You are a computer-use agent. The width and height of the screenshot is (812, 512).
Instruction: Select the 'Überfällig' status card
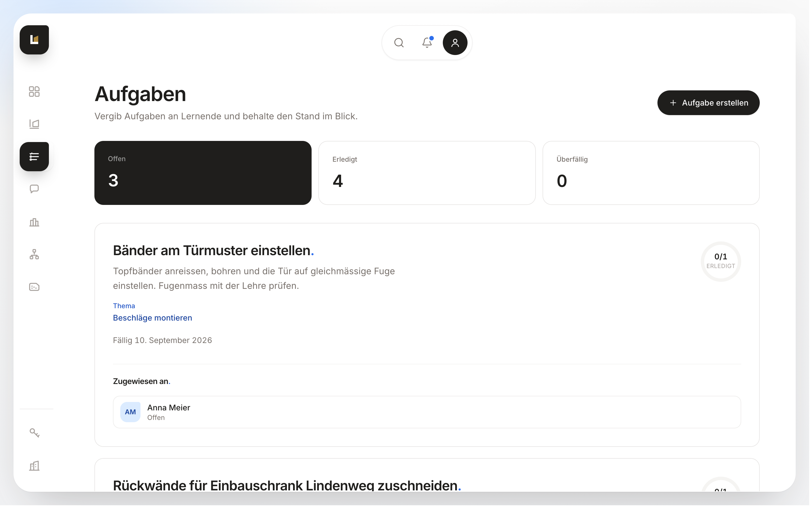(x=651, y=173)
